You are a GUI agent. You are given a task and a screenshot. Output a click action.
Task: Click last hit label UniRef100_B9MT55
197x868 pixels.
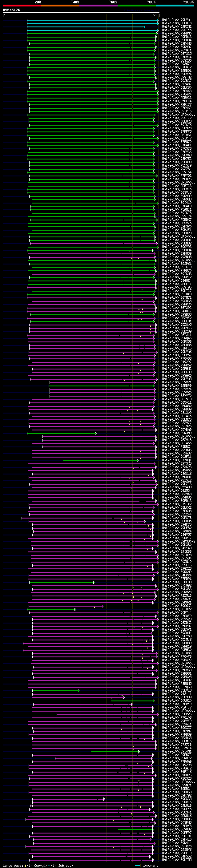click(x=177, y=860)
